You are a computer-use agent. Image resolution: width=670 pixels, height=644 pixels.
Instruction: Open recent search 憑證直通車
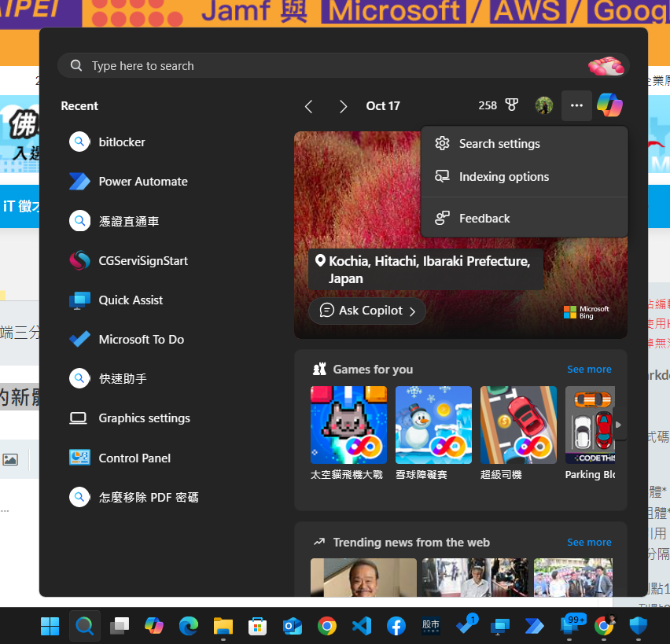pos(114,221)
